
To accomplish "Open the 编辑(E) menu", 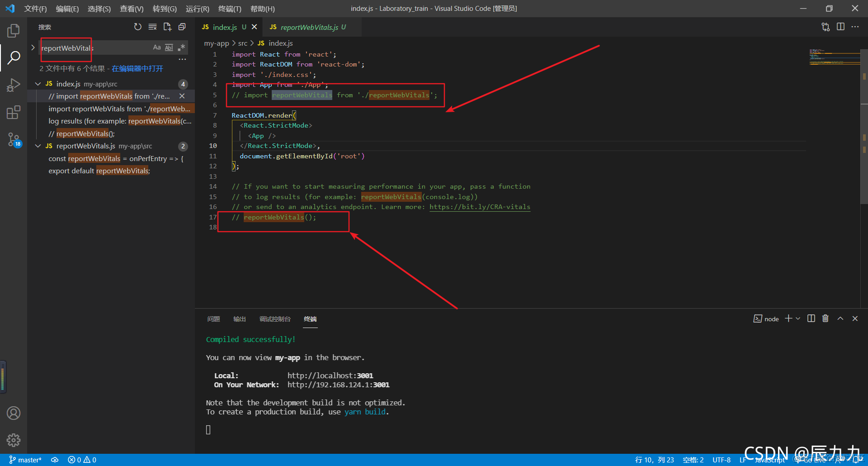I will click(x=67, y=9).
